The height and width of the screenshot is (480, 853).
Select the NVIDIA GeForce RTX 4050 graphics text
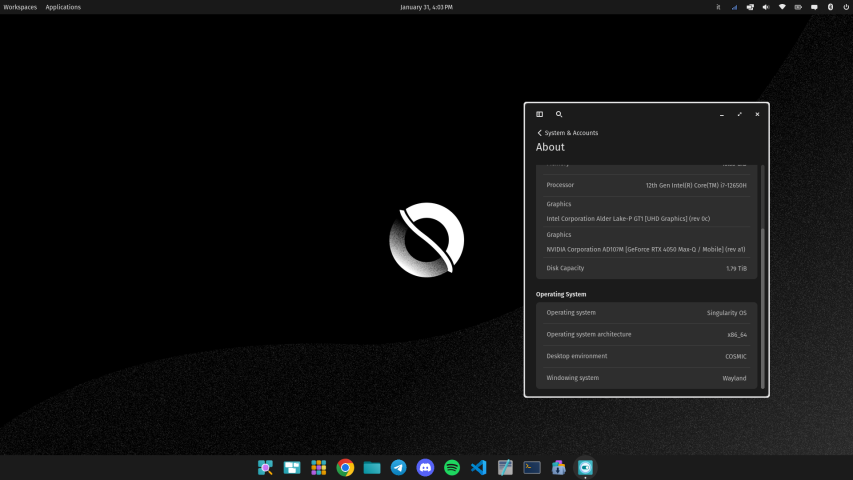[x=646, y=249]
